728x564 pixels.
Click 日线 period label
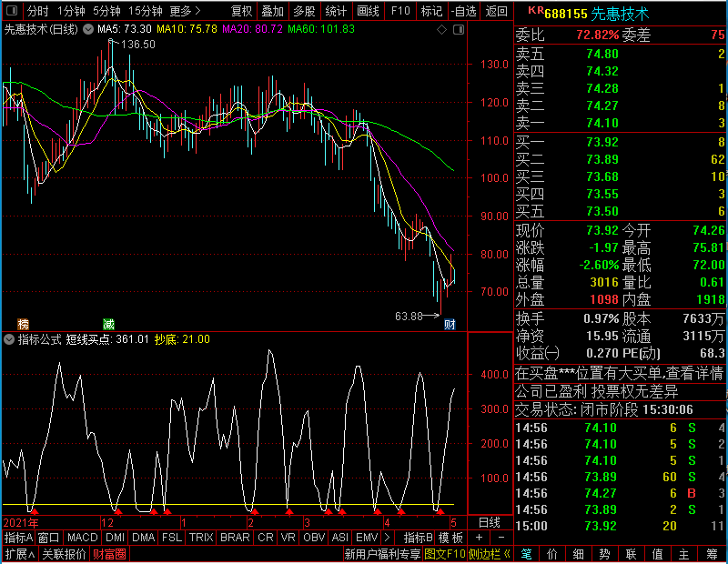tap(490, 523)
